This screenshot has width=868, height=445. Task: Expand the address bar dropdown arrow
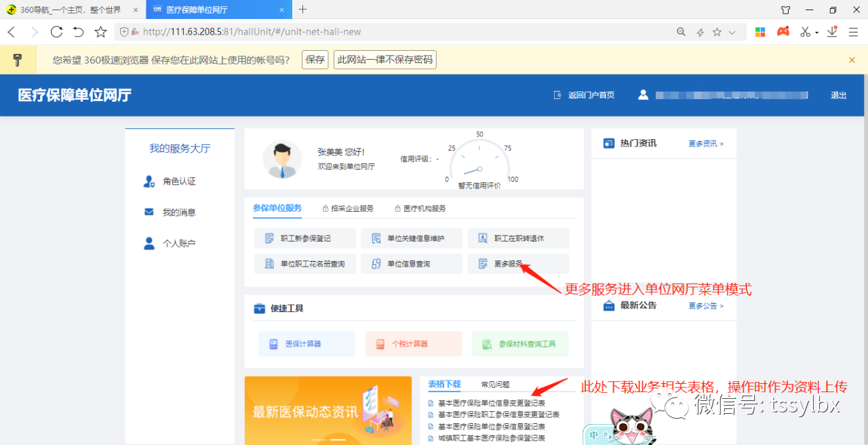[x=732, y=33]
